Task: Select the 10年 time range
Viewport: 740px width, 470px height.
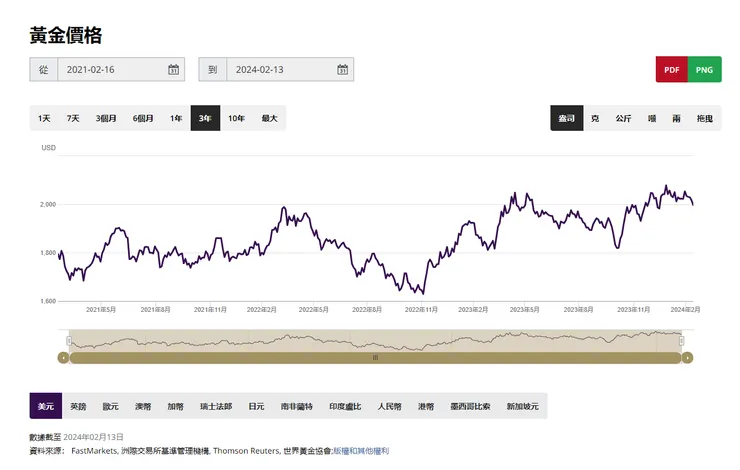Action: click(236, 118)
